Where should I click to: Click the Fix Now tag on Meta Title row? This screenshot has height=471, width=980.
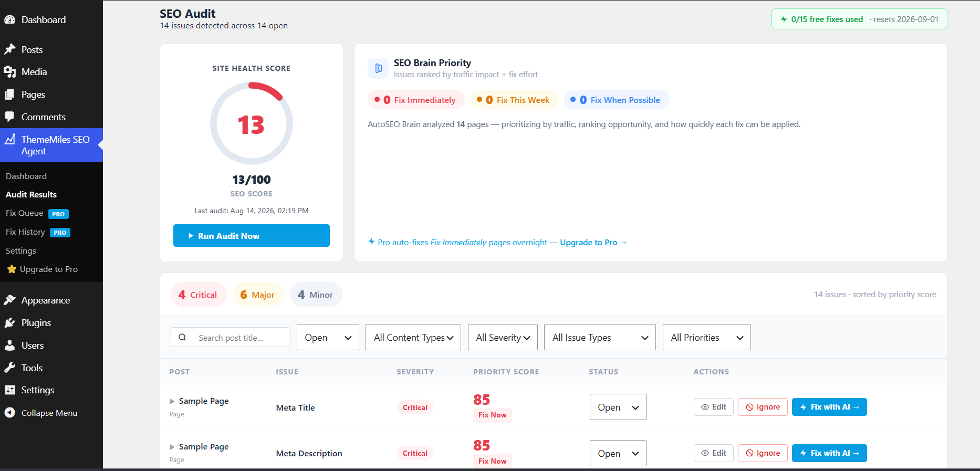pos(492,415)
